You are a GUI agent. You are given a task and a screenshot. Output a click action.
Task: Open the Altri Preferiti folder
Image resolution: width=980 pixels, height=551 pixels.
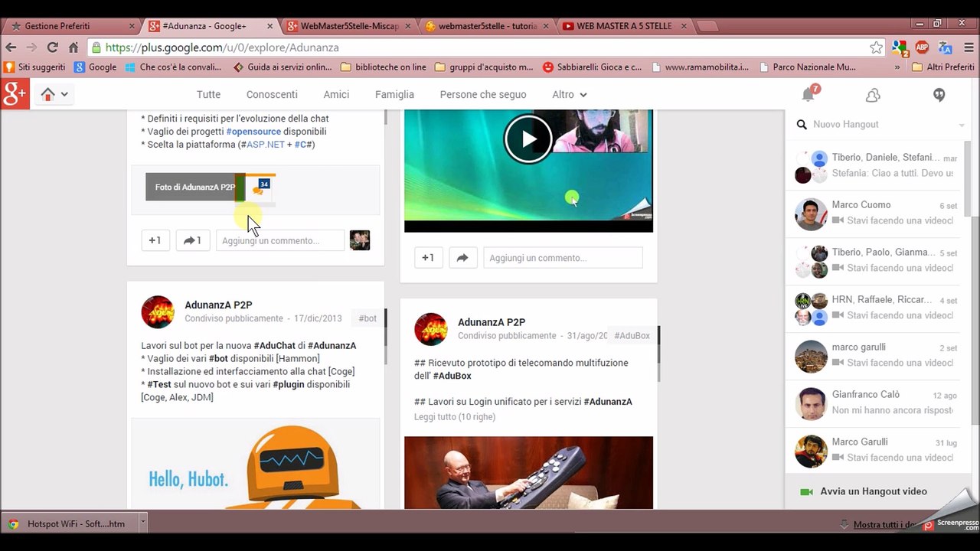943,67
